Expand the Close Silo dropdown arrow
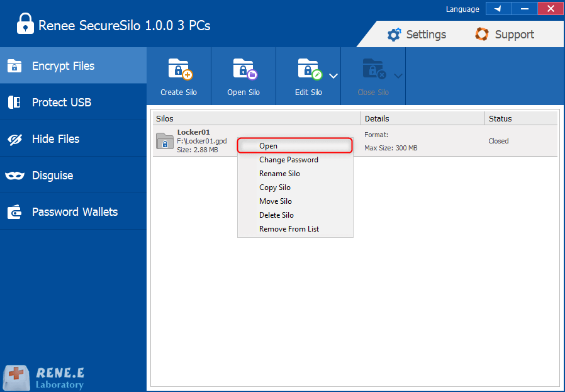The width and height of the screenshot is (565, 392). click(x=398, y=76)
